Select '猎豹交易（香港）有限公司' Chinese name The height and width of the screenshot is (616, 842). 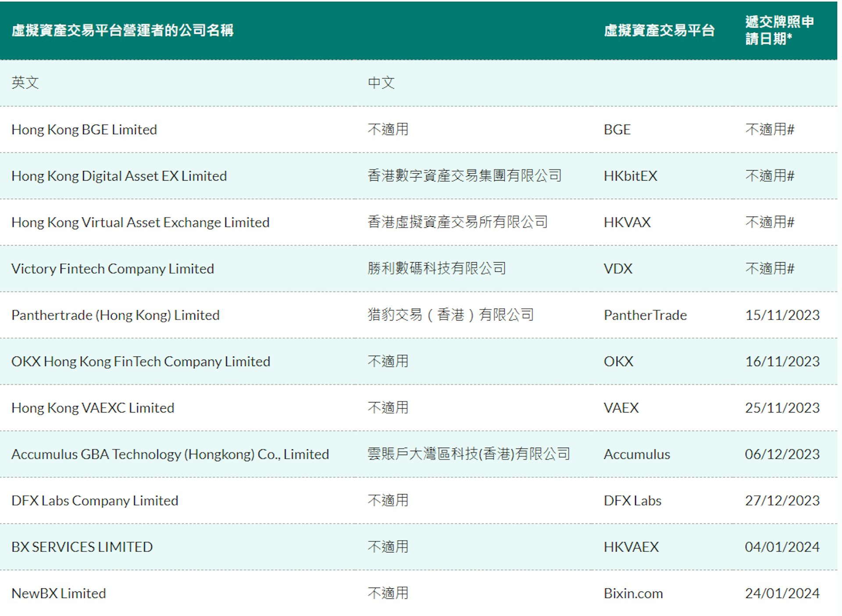point(450,315)
